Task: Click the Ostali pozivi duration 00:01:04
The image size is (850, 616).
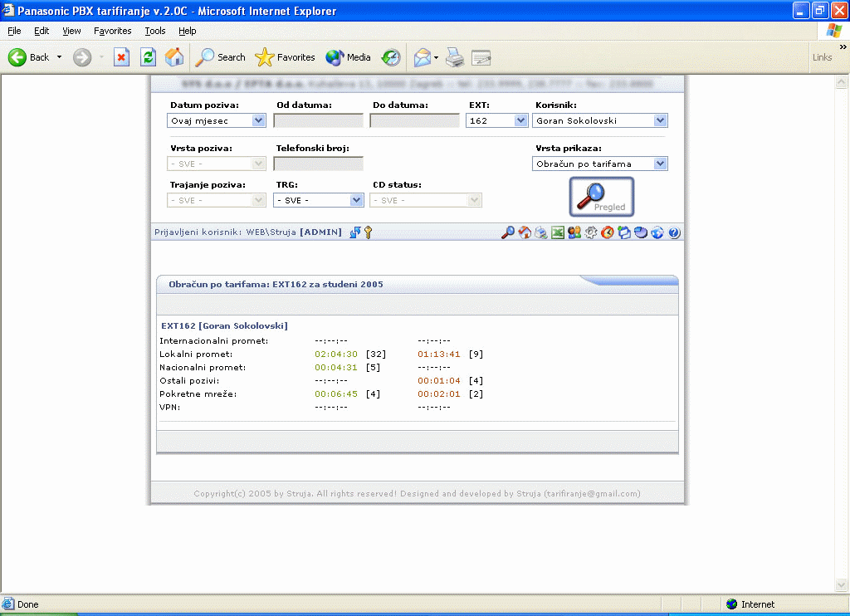Action: click(x=439, y=381)
